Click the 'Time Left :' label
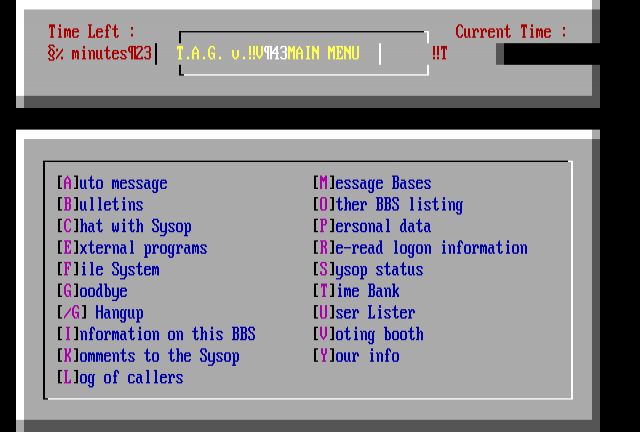 click(91, 32)
